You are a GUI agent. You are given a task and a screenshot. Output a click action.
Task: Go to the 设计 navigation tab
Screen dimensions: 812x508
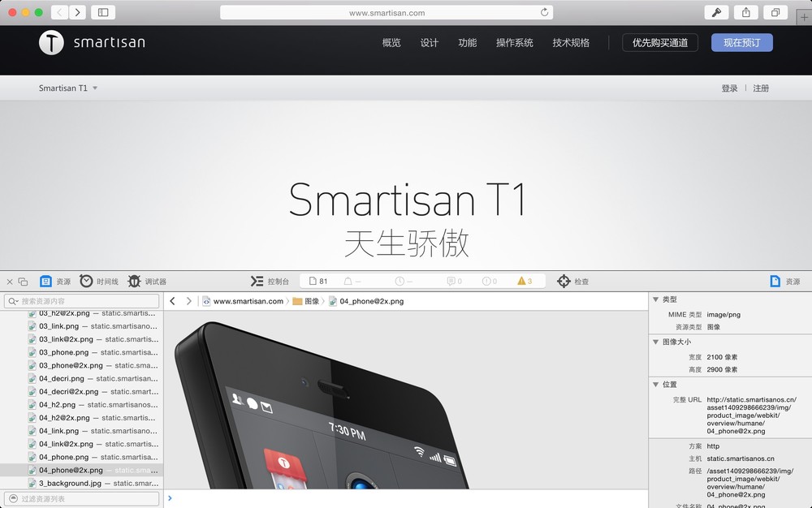tap(430, 43)
